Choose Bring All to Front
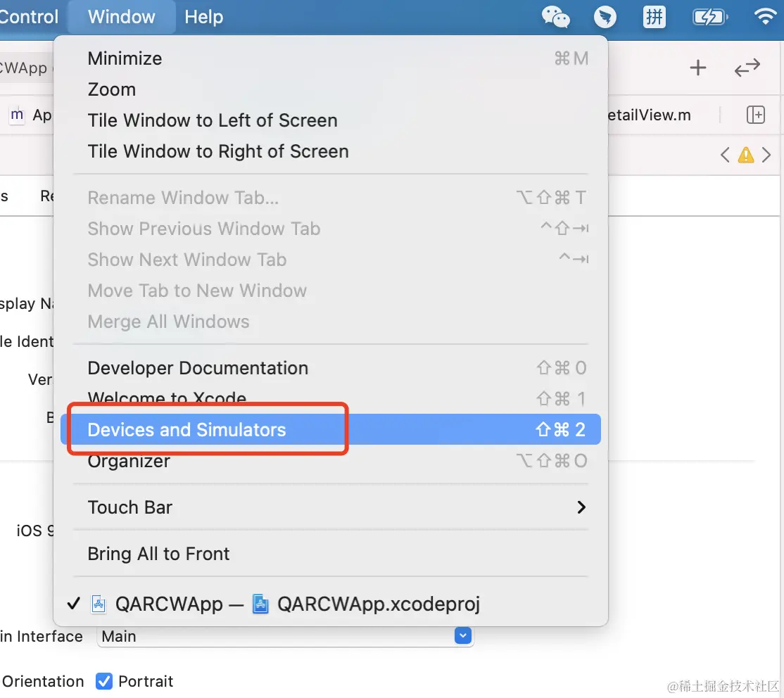This screenshot has width=784, height=698. [x=331, y=554]
